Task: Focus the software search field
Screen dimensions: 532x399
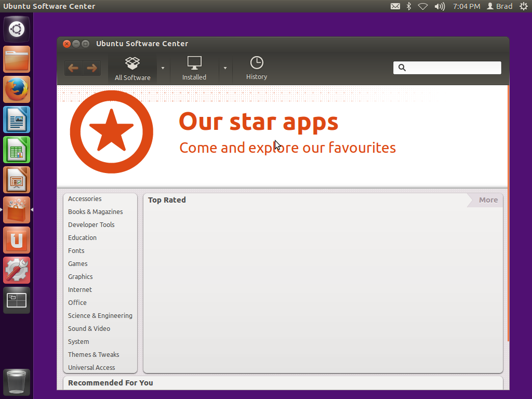Action: (x=447, y=68)
